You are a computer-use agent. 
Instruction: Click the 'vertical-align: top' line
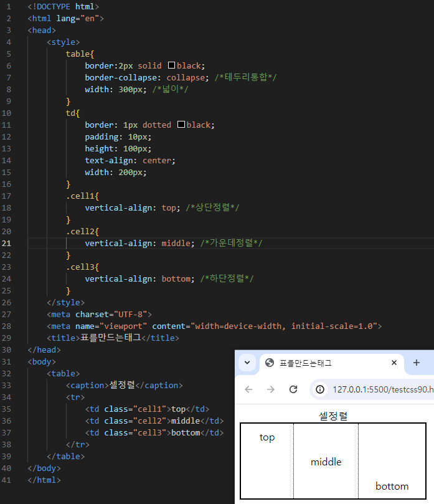pos(162,207)
